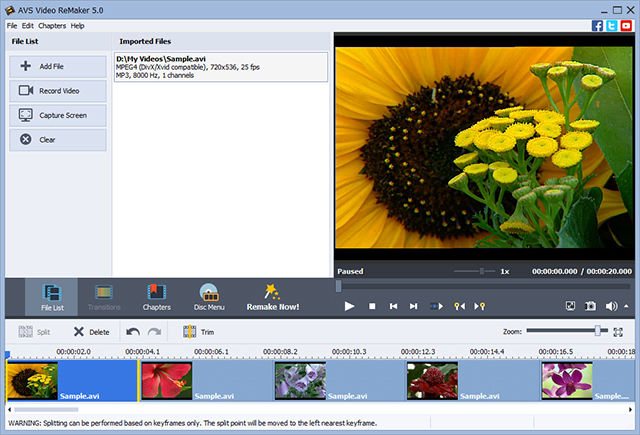Switch to the Transitions tab

coord(104,297)
